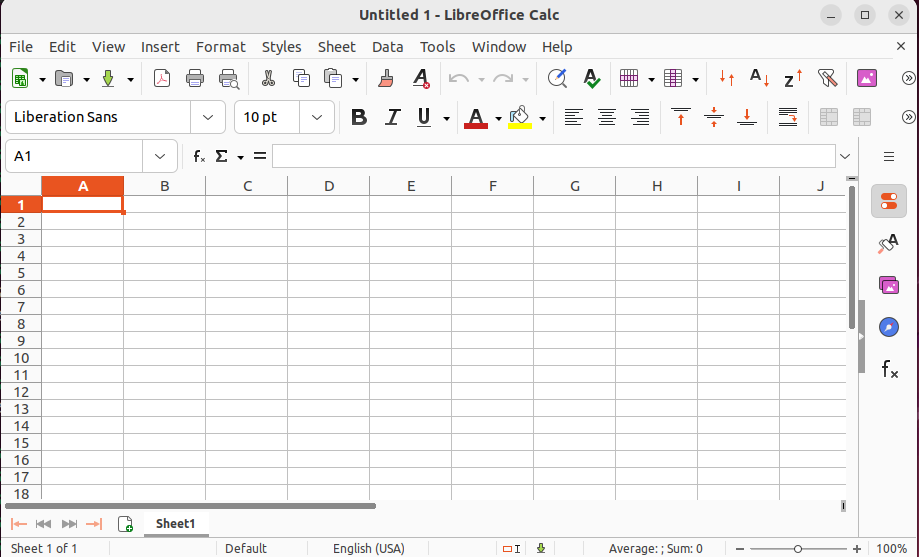Click zoom in plus button

(857, 549)
